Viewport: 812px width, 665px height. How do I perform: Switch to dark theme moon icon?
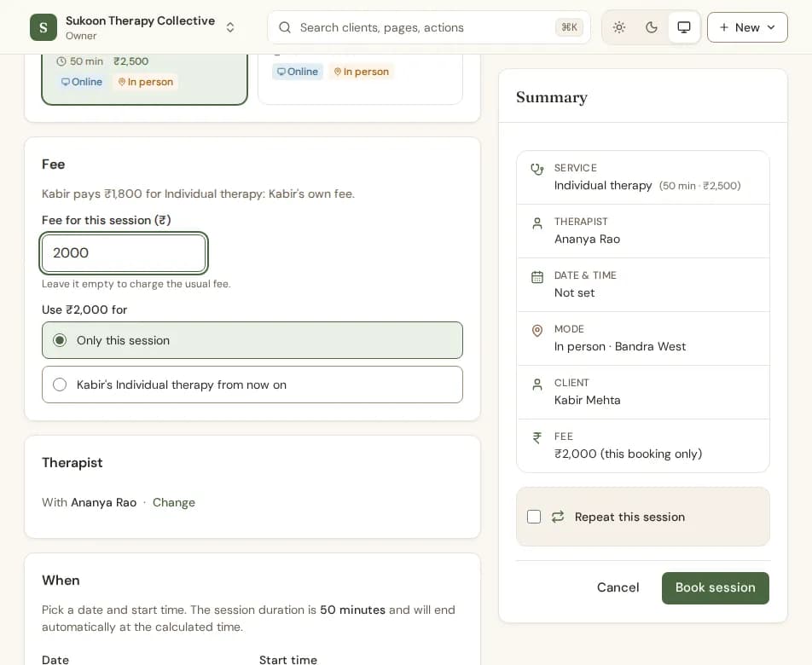[652, 27]
